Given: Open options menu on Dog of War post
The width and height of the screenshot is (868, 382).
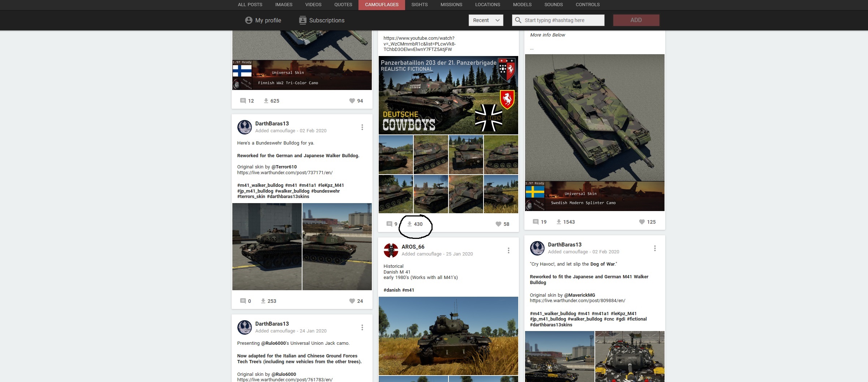Looking at the screenshot, I should pyautogui.click(x=655, y=248).
